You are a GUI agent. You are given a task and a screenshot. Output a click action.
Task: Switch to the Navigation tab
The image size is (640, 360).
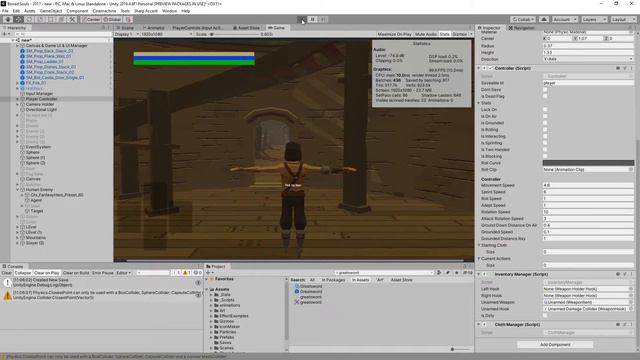click(522, 28)
